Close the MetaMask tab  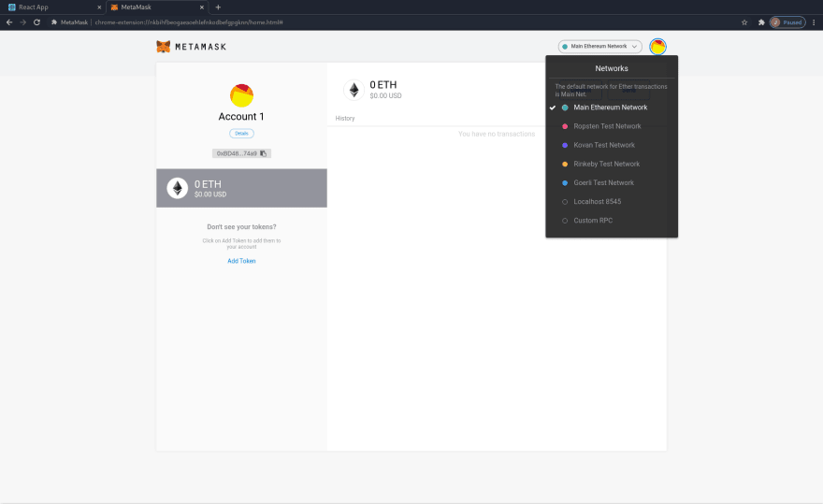point(202,7)
